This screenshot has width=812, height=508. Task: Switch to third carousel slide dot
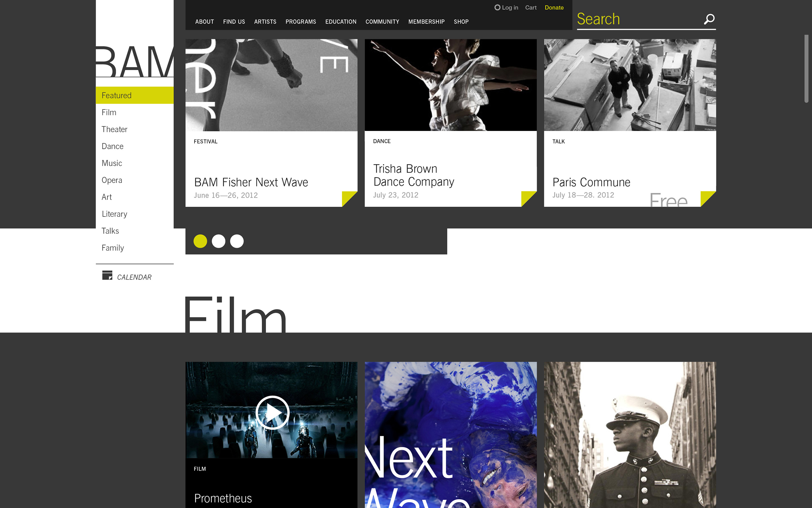tap(237, 241)
